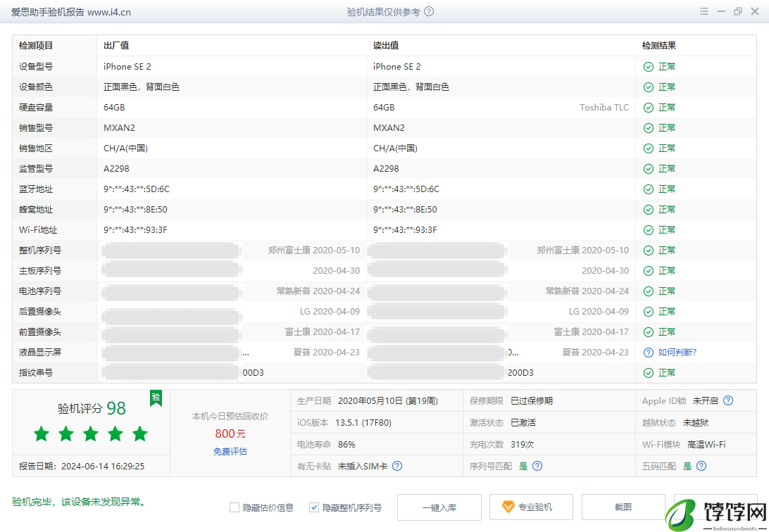Viewport: 769px width, 532px height.
Task: Click the 检测项目 column header
Action: click(x=36, y=46)
